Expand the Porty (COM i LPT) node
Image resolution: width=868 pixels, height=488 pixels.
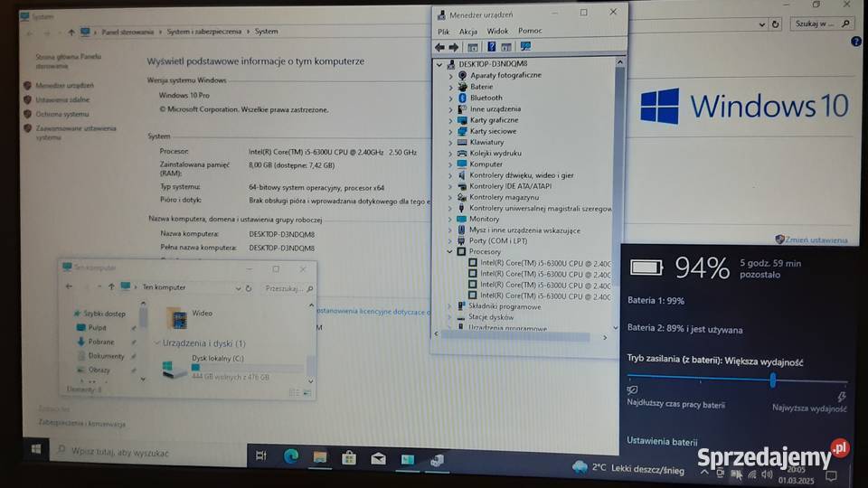(450, 241)
